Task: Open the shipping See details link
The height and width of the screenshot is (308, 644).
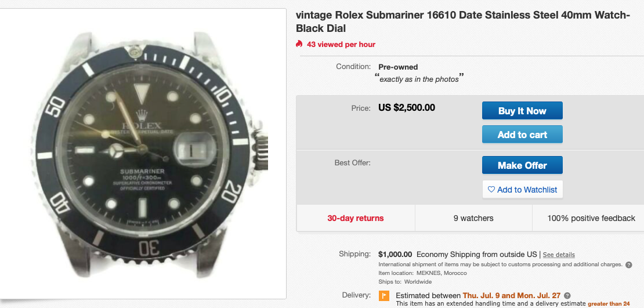Action: pyautogui.click(x=559, y=255)
